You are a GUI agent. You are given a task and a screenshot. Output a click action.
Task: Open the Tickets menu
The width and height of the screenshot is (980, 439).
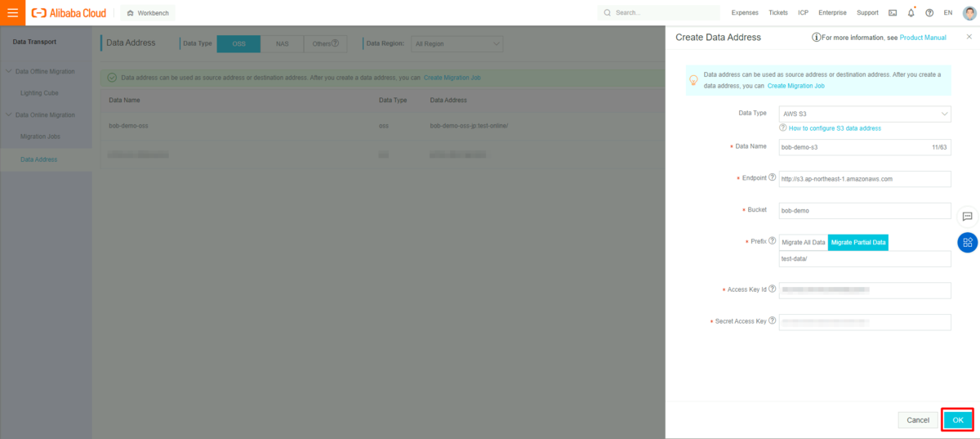[778, 13]
